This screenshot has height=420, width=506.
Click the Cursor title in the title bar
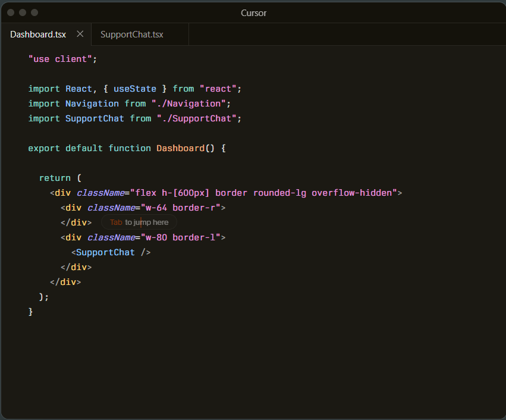[253, 12]
